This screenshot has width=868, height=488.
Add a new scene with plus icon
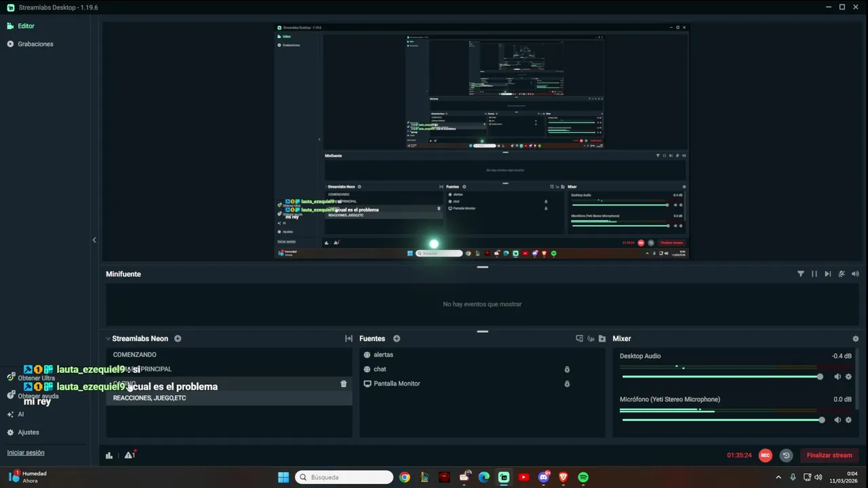tap(178, 338)
